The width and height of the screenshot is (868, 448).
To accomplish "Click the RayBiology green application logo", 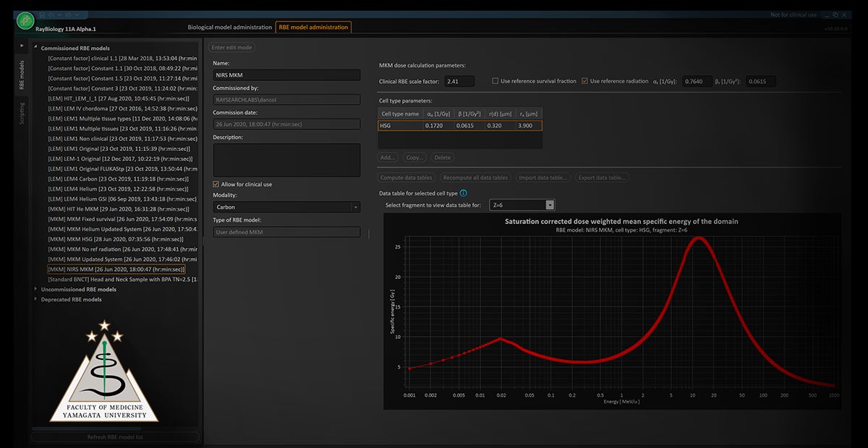I will click(26, 20).
